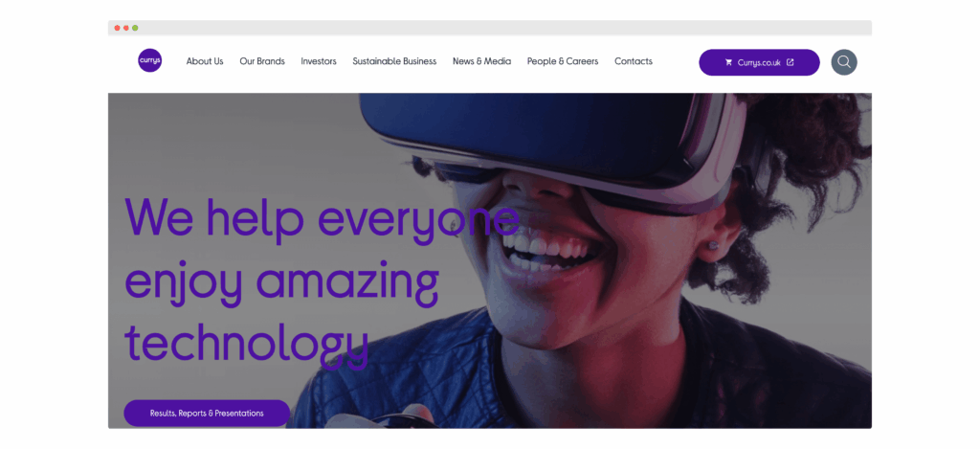Click the Currys.co.uk text label
980x449 pixels.
[759, 62]
